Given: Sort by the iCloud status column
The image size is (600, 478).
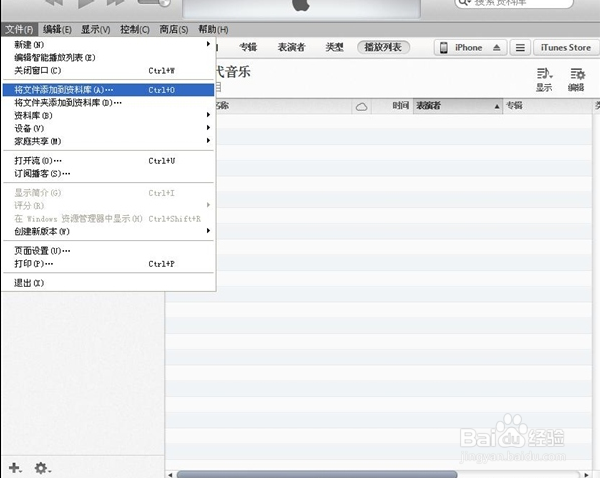Looking at the screenshot, I should [x=362, y=106].
